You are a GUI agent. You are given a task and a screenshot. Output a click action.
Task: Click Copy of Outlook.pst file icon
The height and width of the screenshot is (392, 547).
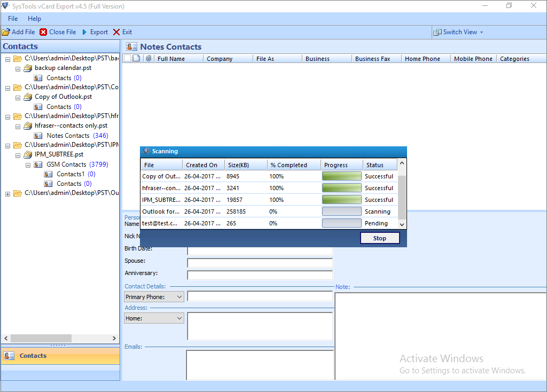click(28, 97)
